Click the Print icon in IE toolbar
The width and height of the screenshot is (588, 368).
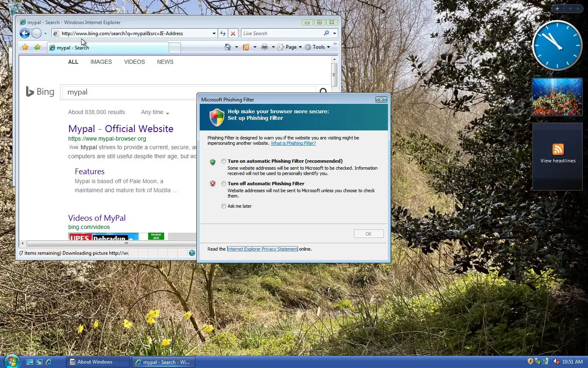pos(265,47)
